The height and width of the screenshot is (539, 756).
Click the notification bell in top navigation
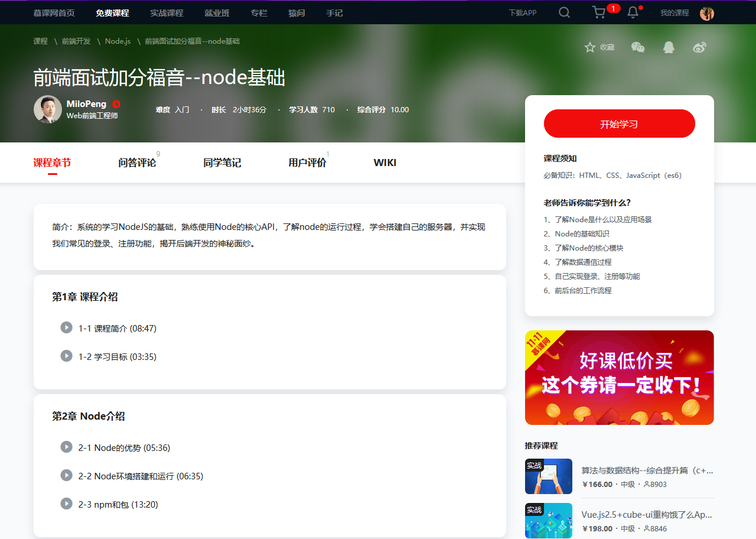[x=632, y=12]
